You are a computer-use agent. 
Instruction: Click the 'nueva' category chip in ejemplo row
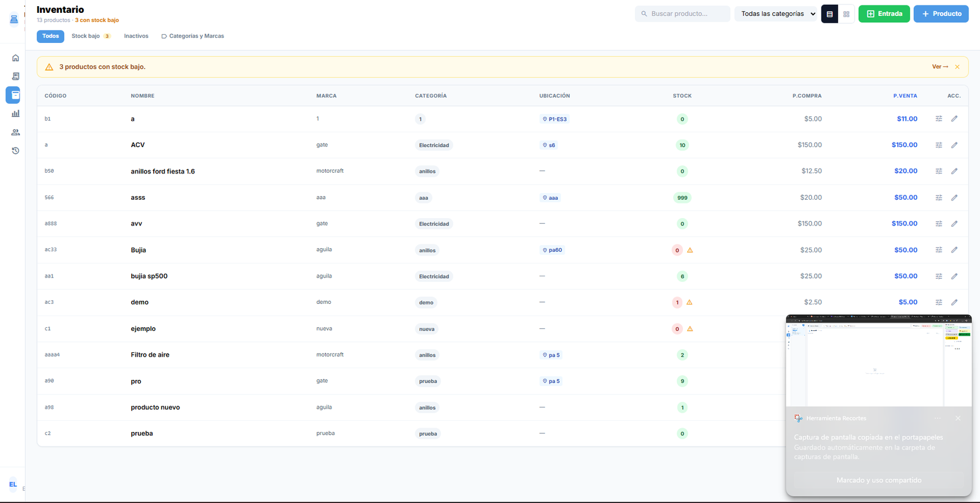427,329
